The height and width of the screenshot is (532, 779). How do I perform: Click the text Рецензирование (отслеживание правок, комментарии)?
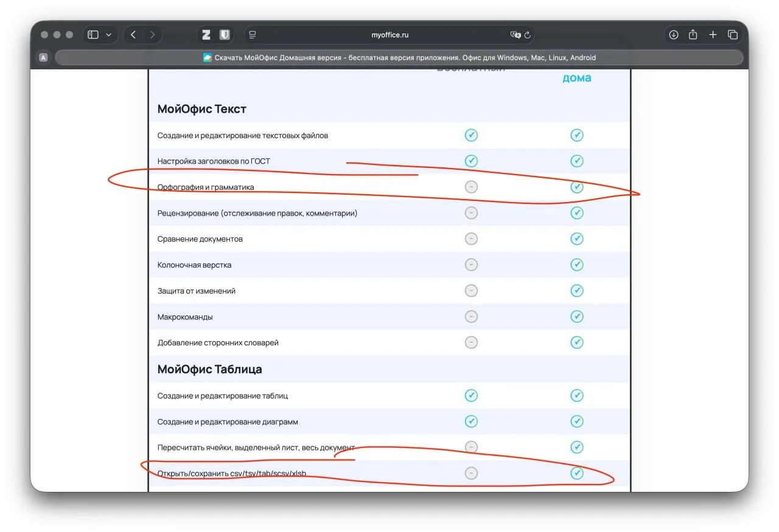pos(257,213)
